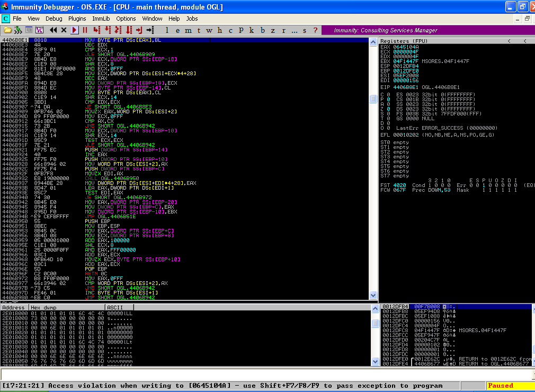Click the 'z' toolbar letter button
Viewport: 535px width, 392px height.
[x=273, y=30]
